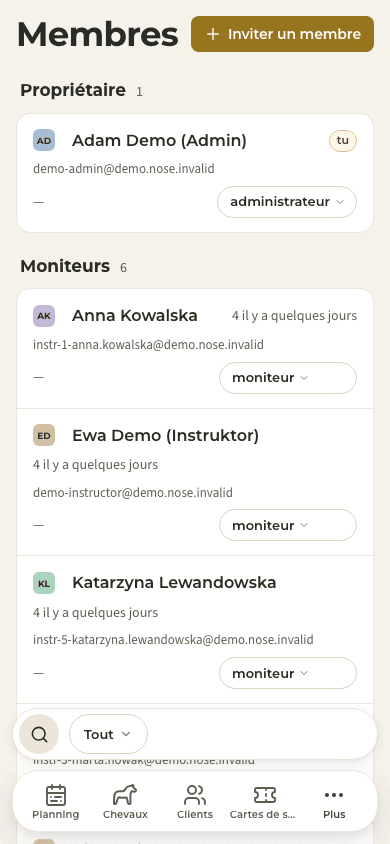Expand Katarzyna Lewandowska's moniteur role dropdown
This screenshot has width=390, height=844.
coord(288,673)
